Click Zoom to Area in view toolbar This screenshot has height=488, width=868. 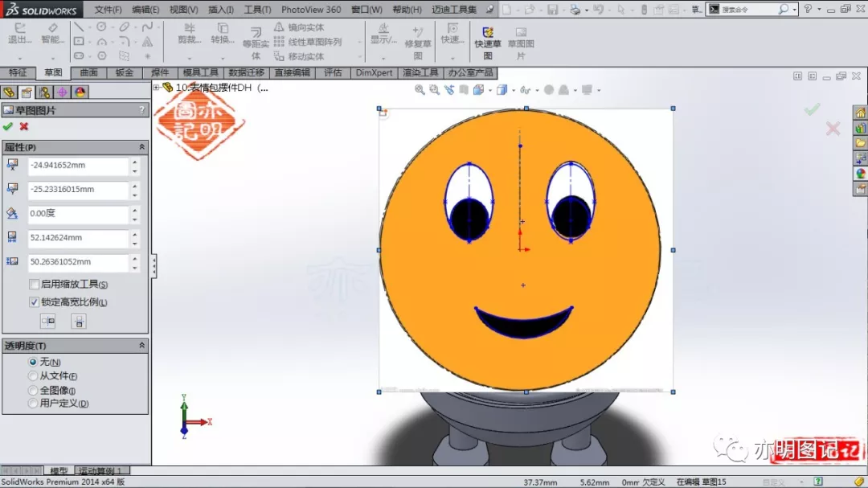coord(435,90)
